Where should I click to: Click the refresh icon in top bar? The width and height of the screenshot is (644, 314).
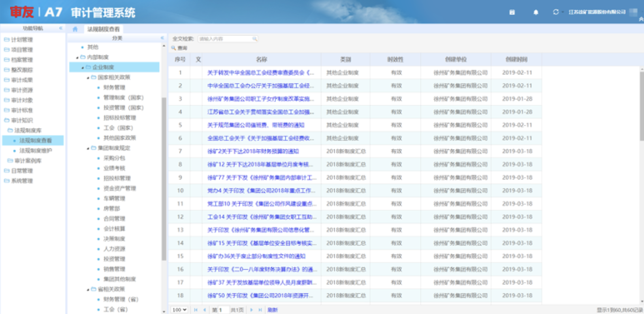click(556, 12)
